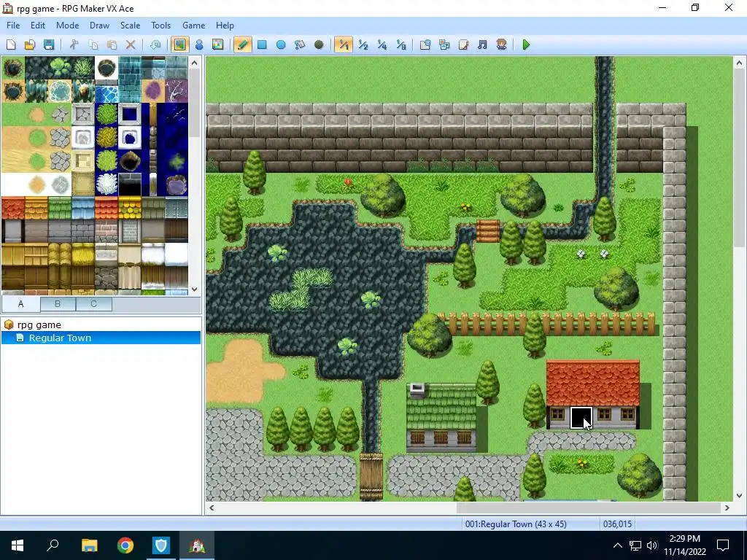
Task: Click the black door of red-roof house
Action: (581, 418)
